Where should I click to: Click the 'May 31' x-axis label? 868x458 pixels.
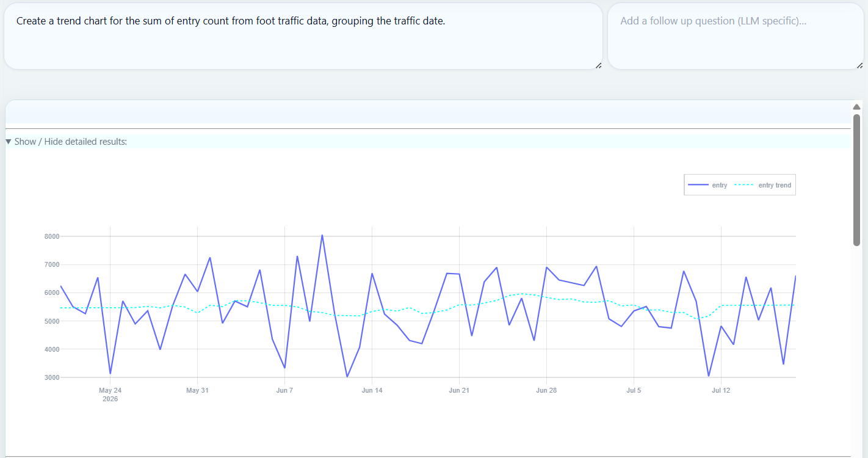coord(197,390)
